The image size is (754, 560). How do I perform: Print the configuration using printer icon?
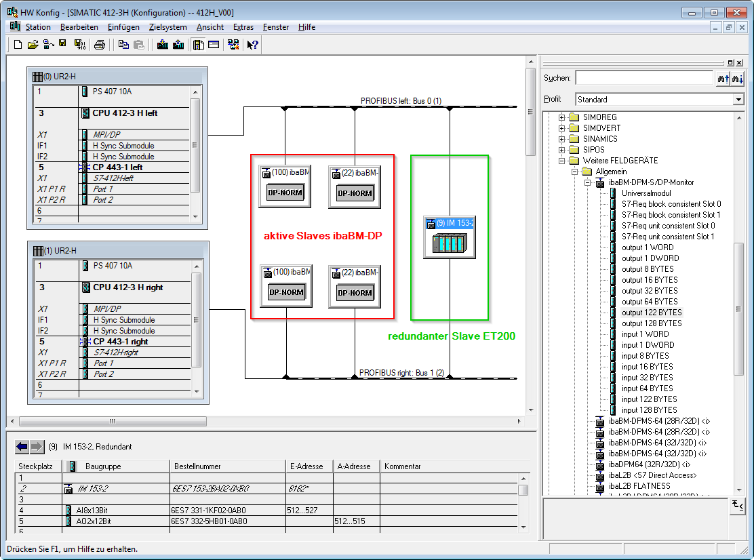point(100,45)
